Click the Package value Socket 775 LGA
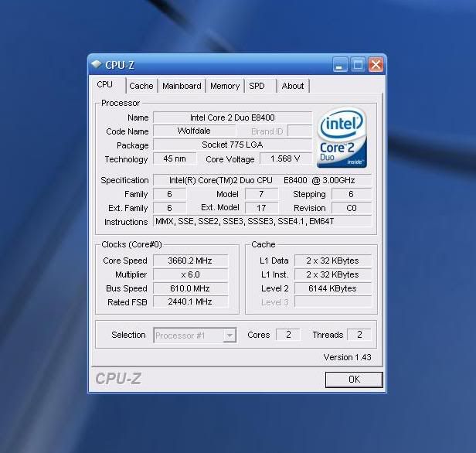Image resolution: width=476 pixels, height=453 pixels. 233,145
